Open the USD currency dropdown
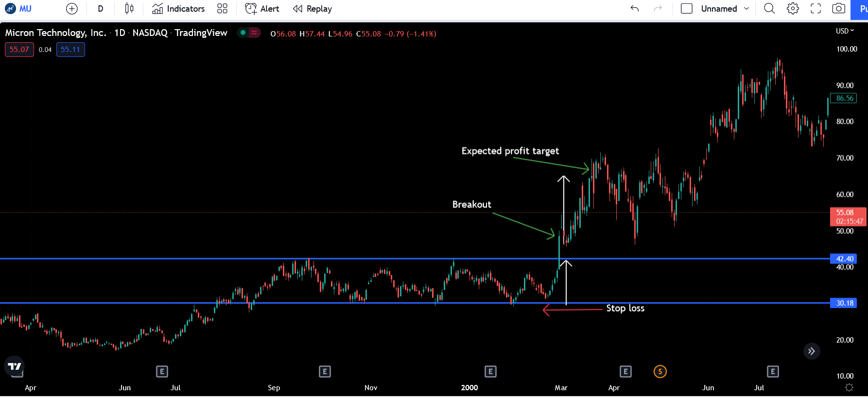 (845, 31)
